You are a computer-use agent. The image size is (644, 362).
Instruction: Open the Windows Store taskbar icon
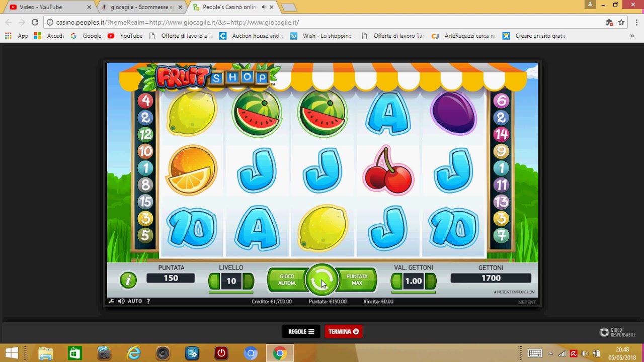pos(75,353)
